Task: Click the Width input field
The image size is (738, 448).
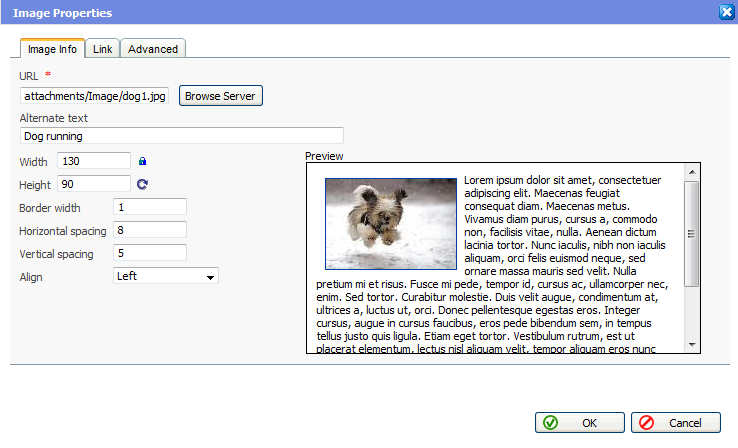Action: 94,161
